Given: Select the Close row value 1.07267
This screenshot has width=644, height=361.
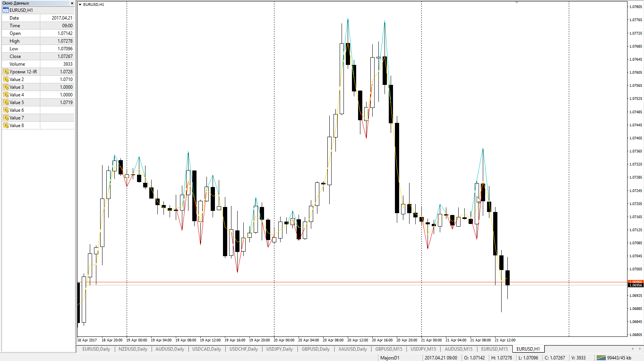Looking at the screenshot, I should tap(65, 56).
